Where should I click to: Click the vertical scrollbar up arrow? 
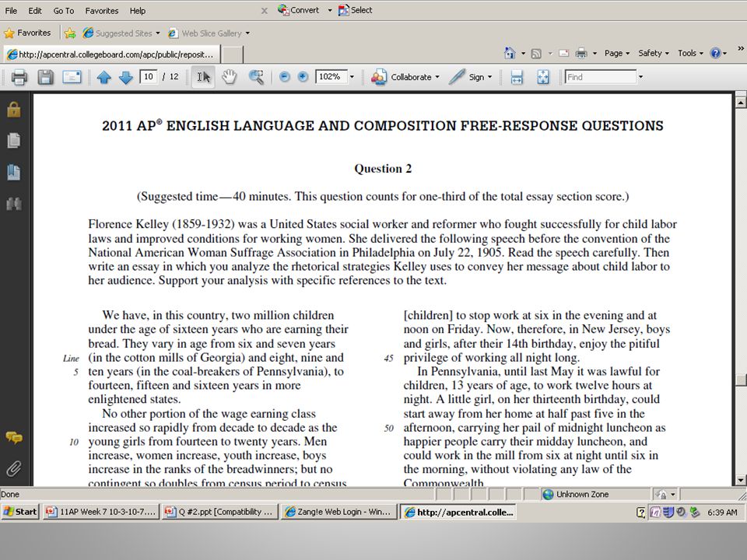point(740,102)
